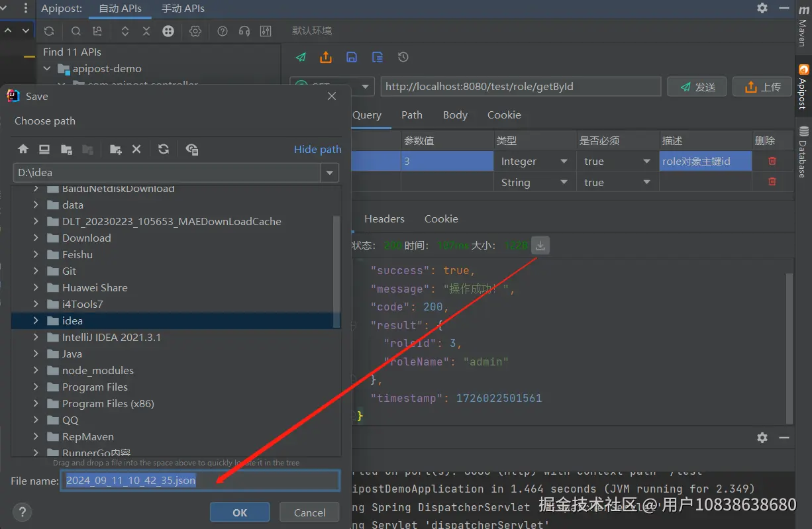Collapse the apipost-demo tree node
The height and width of the screenshot is (529, 812).
tap(47, 69)
